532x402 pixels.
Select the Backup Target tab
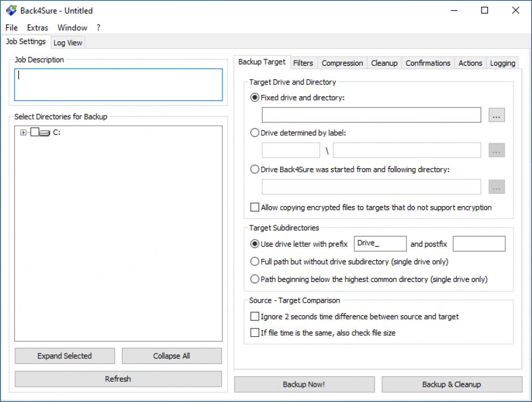tap(262, 62)
